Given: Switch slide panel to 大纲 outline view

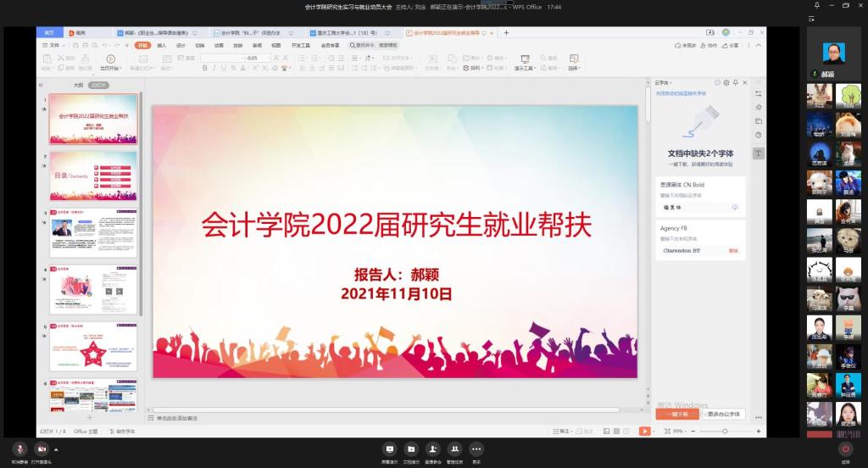Looking at the screenshot, I should point(78,85).
